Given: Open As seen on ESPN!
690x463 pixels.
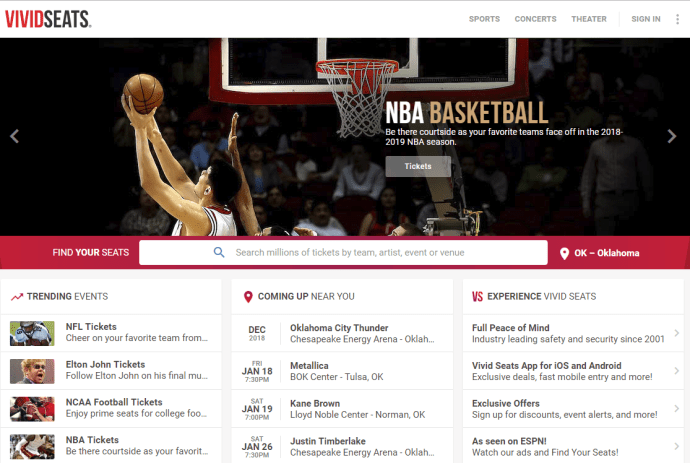Looking at the screenshot, I should [x=573, y=446].
